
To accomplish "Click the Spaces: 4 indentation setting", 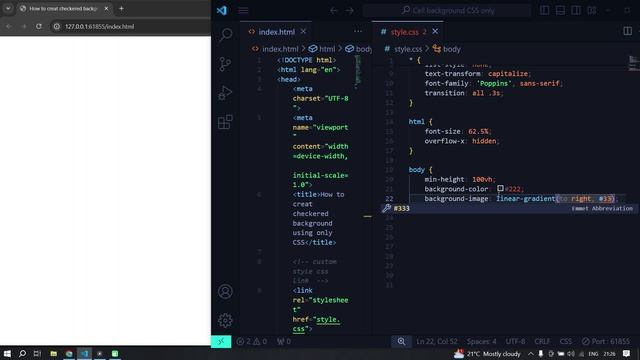I will [x=482, y=342].
